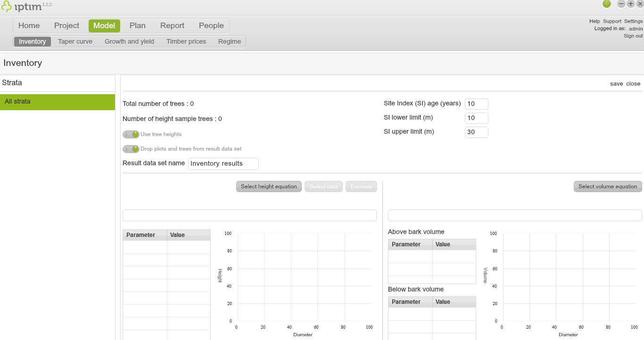This screenshot has width=644, height=340.
Task: Click the iptim logo icon
Action: click(x=7, y=7)
